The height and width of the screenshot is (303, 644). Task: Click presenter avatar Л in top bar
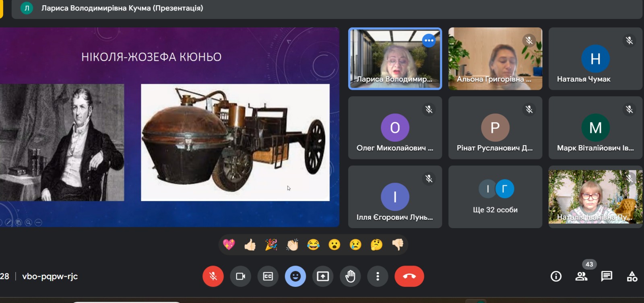[27, 8]
